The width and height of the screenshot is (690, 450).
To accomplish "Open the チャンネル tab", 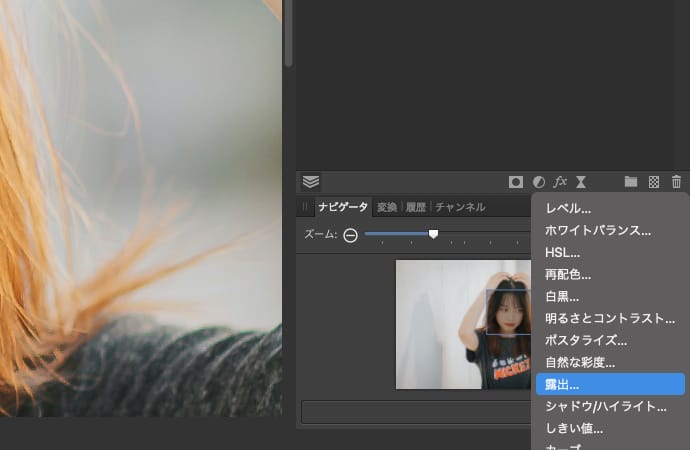I will click(460, 207).
